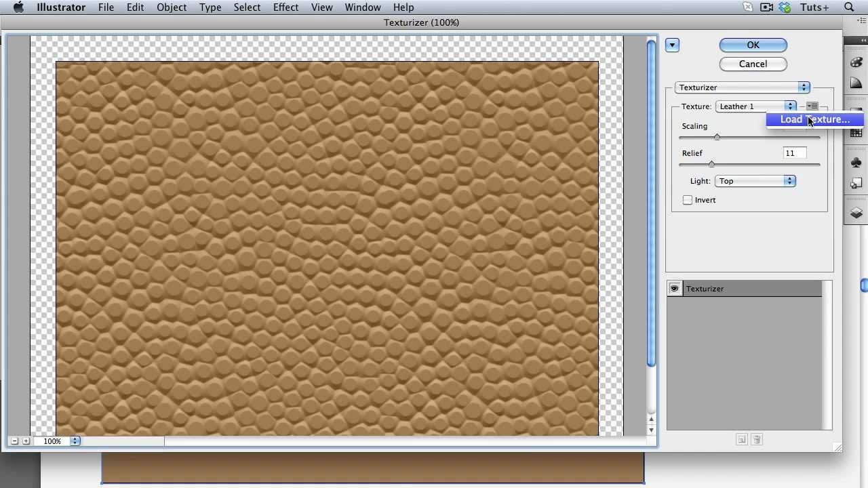Open the panel options menu under Tuts+
This screenshot has height=488, width=868.
[x=861, y=21]
